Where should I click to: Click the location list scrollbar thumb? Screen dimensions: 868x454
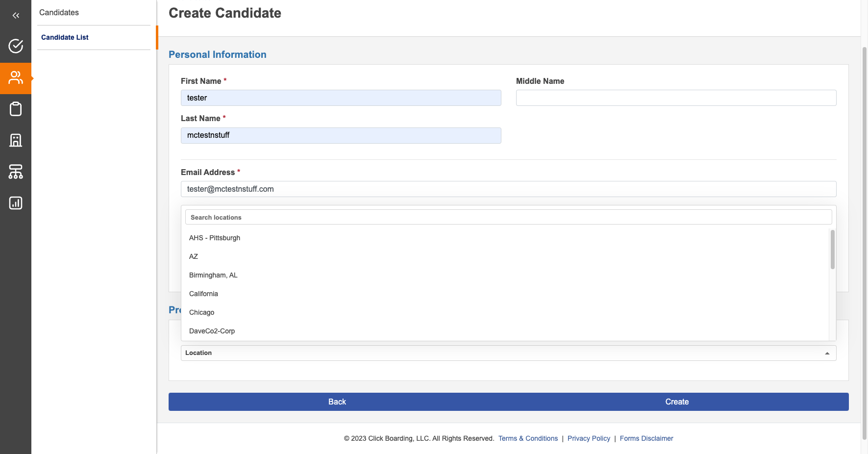click(x=832, y=249)
